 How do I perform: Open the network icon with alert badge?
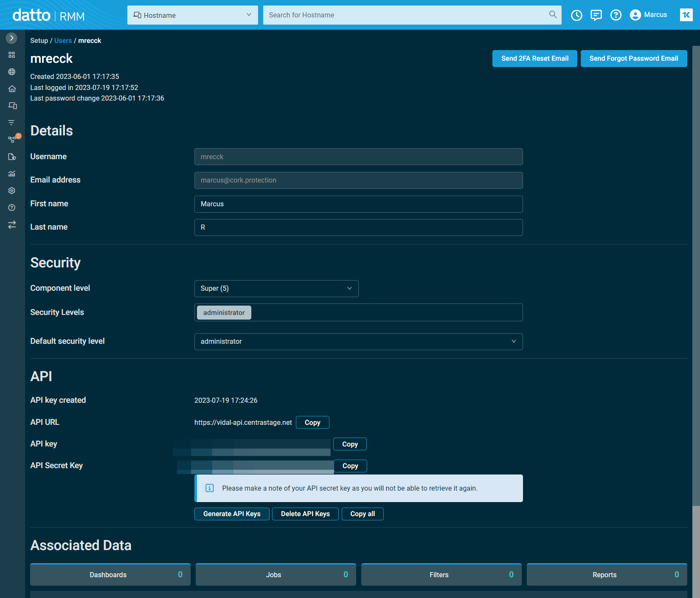(x=13, y=139)
